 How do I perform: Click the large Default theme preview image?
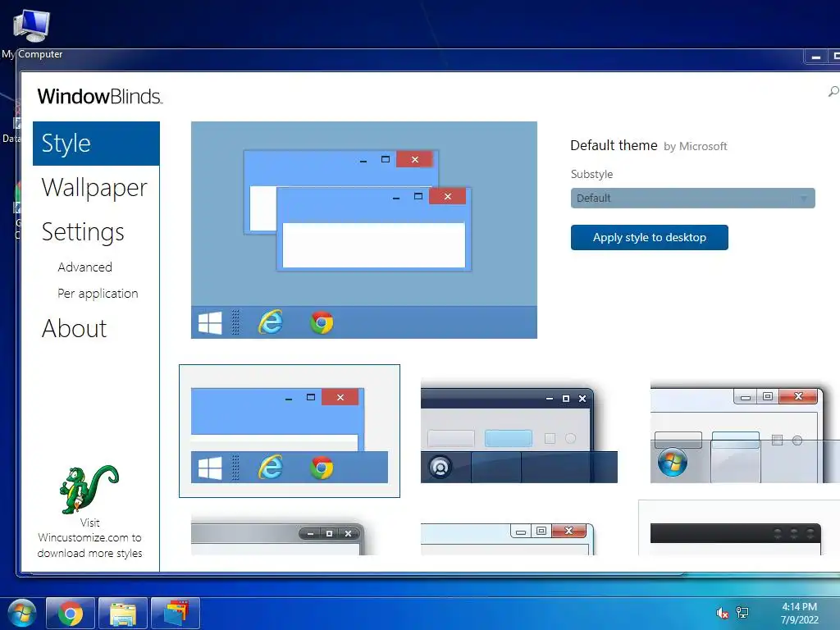tap(363, 230)
